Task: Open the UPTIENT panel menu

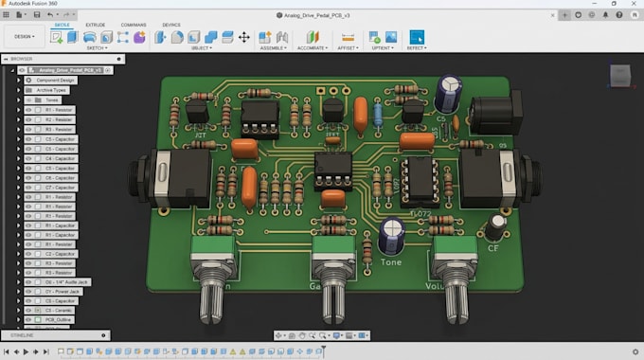Action: [383, 48]
